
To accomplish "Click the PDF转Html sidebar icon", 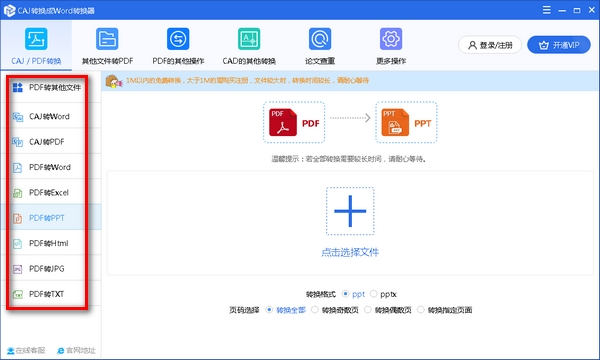I will (18, 243).
